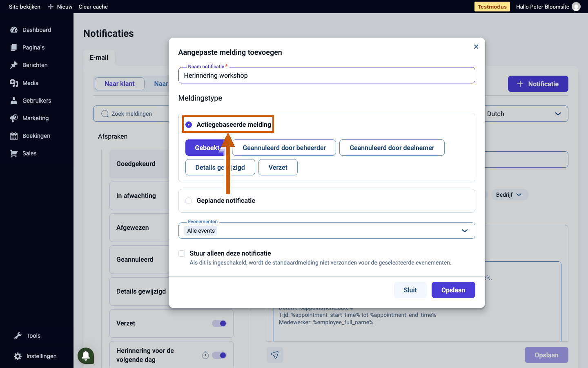Select the Verzet option in dialog

(278, 167)
